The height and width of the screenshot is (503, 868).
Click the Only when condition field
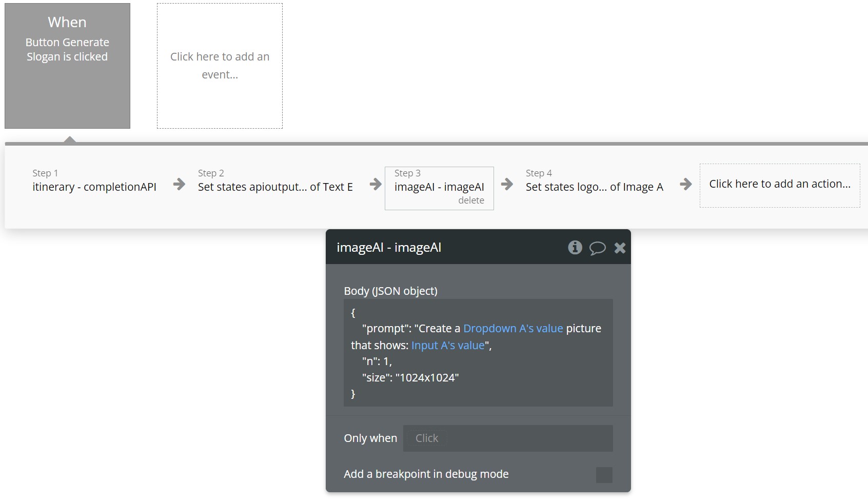click(507, 438)
